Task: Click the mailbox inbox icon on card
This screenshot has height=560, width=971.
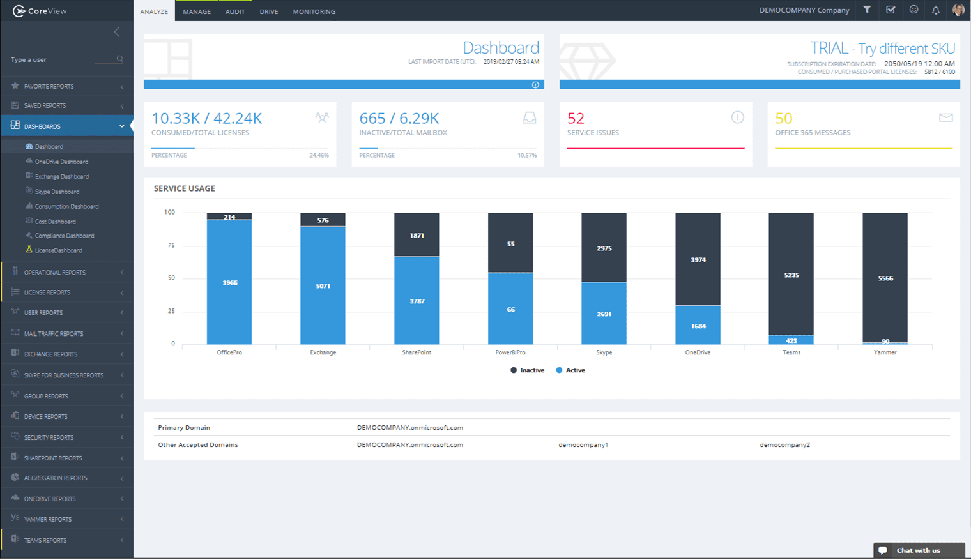Action: (530, 117)
